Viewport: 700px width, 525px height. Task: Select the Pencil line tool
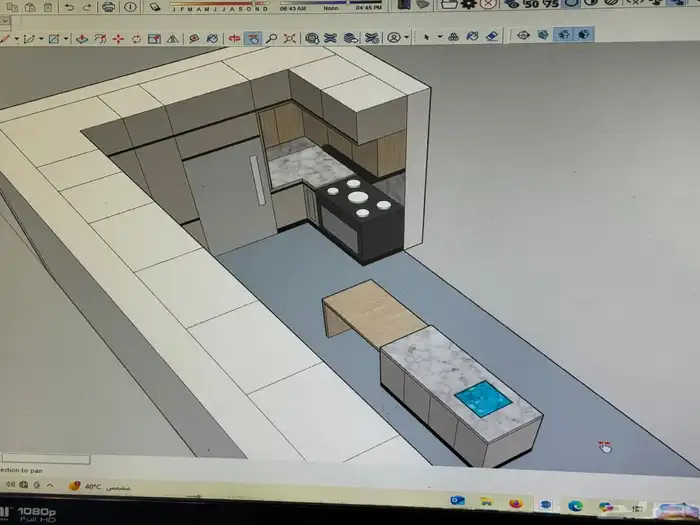tap(5, 39)
